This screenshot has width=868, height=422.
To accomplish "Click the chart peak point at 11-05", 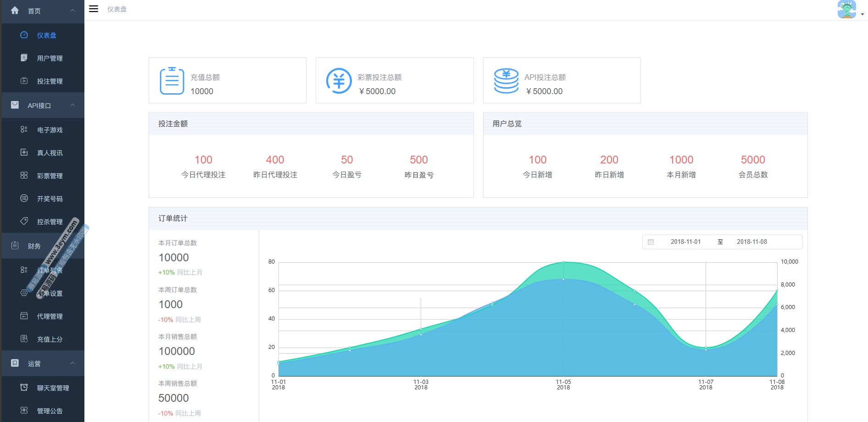I will tap(563, 262).
